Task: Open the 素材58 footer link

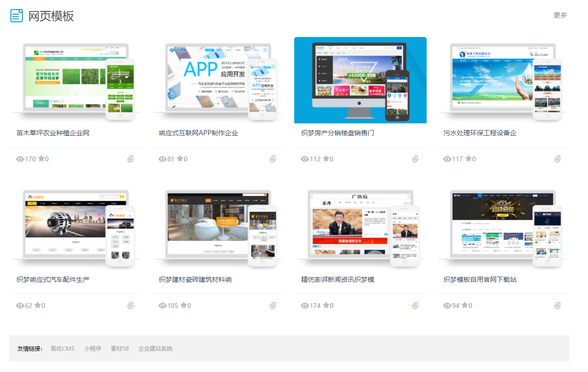Action: (x=120, y=349)
